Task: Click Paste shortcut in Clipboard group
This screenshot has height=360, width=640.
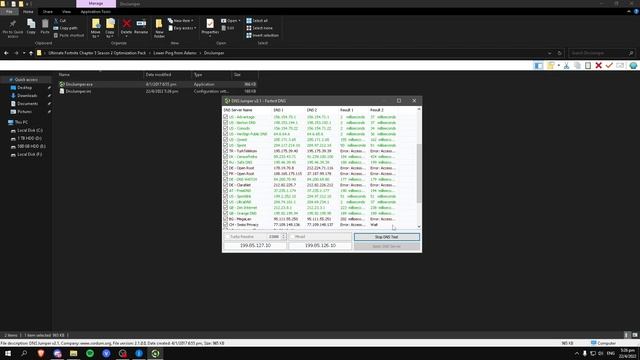Action: 69,36
